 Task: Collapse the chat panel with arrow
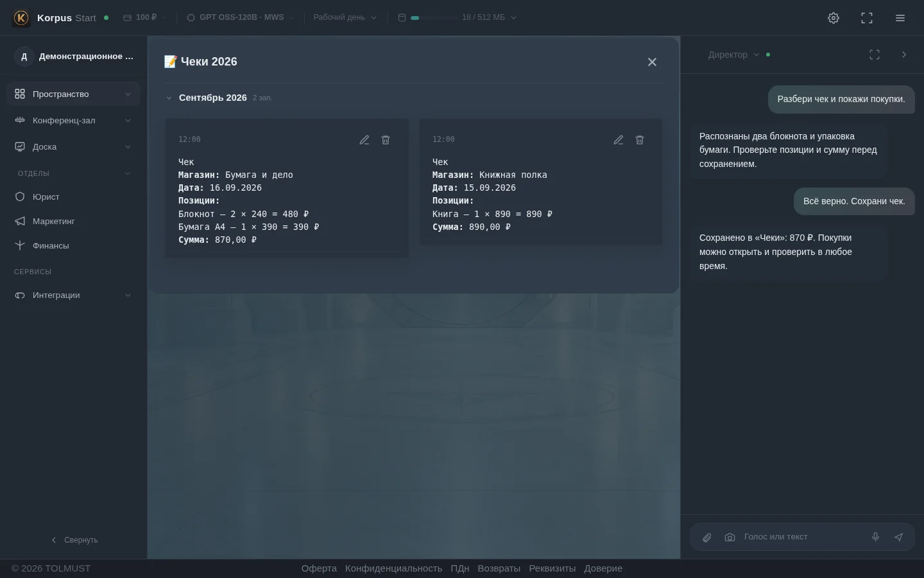tap(904, 55)
